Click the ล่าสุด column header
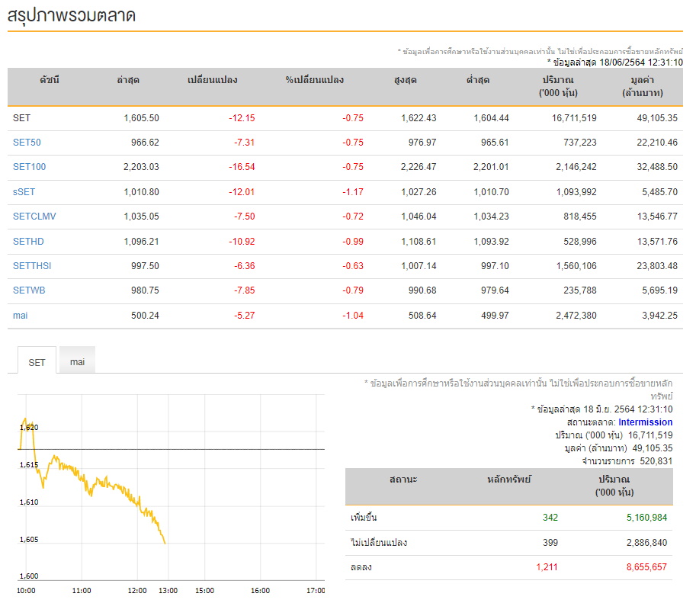This screenshot has width=696, height=616. pyautogui.click(x=128, y=80)
